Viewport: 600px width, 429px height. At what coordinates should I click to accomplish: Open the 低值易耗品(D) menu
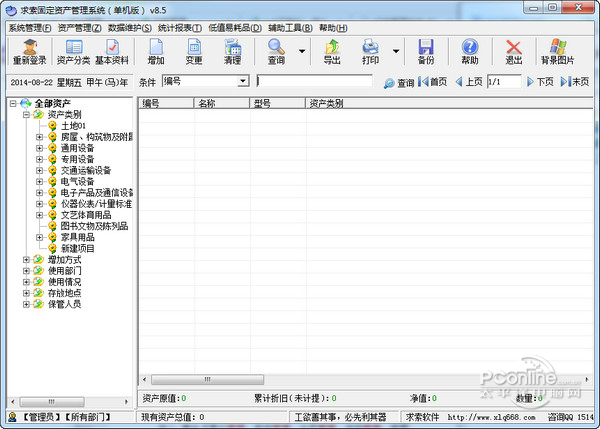coord(235,28)
